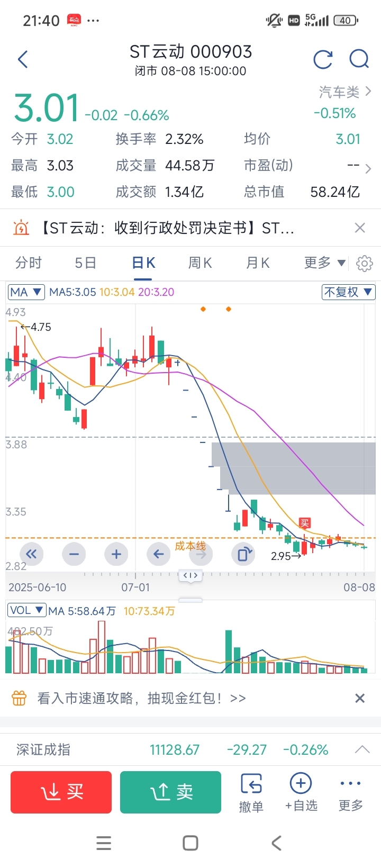Dismiss the 行政处罚决定书 news banner
The width and height of the screenshot is (381, 868).
[360, 228]
